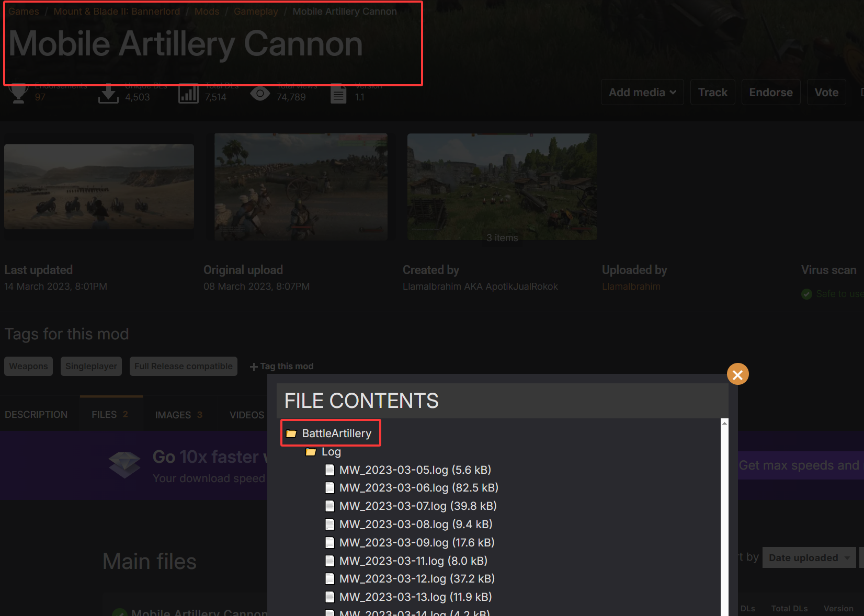Click file icon beside MW_2023-03-12.log
This screenshot has height=616, width=864.
(329, 579)
